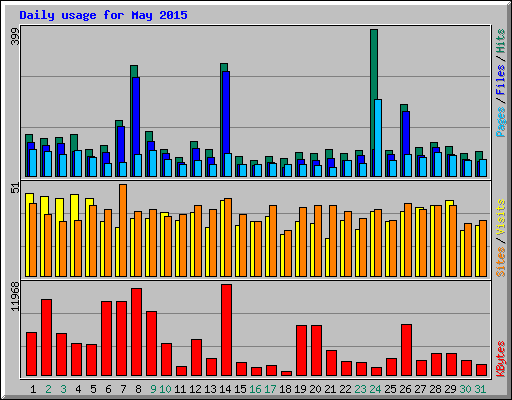Click day 6 on the x-axis
This screenshot has width=512, height=400.
[x=108, y=389]
